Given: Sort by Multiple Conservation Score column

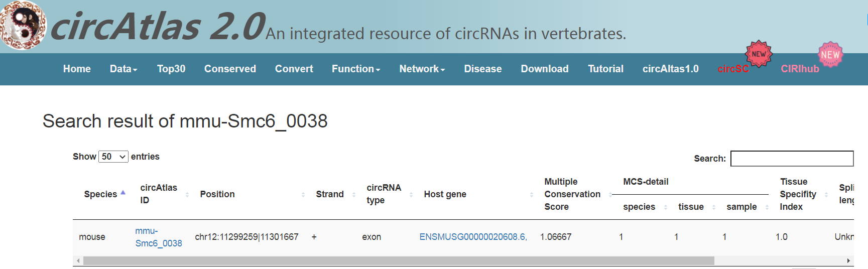Looking at the screenshot, I should coord(610,194).
